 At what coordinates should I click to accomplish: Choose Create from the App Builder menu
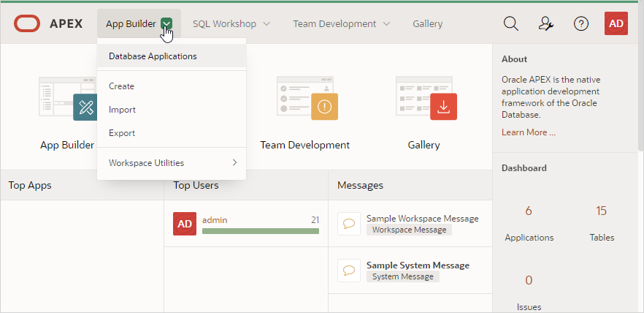tap(172, 86)
